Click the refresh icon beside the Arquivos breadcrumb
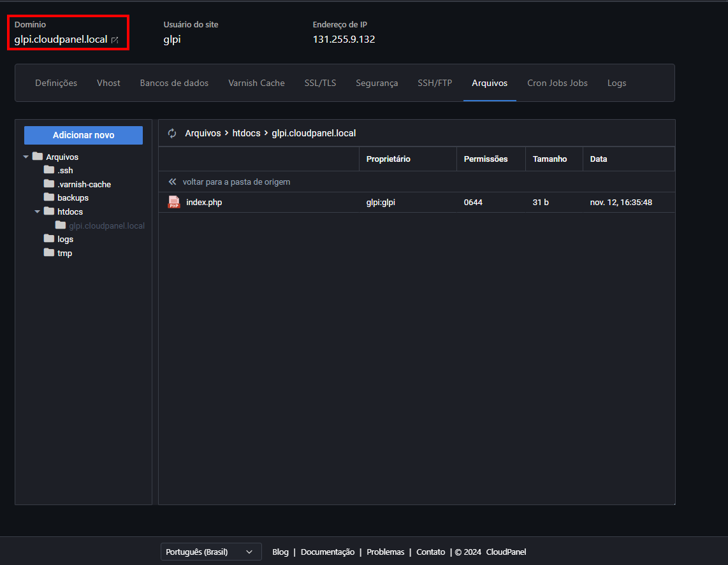This screenshot has height=565, width=728. pos(171,133)
